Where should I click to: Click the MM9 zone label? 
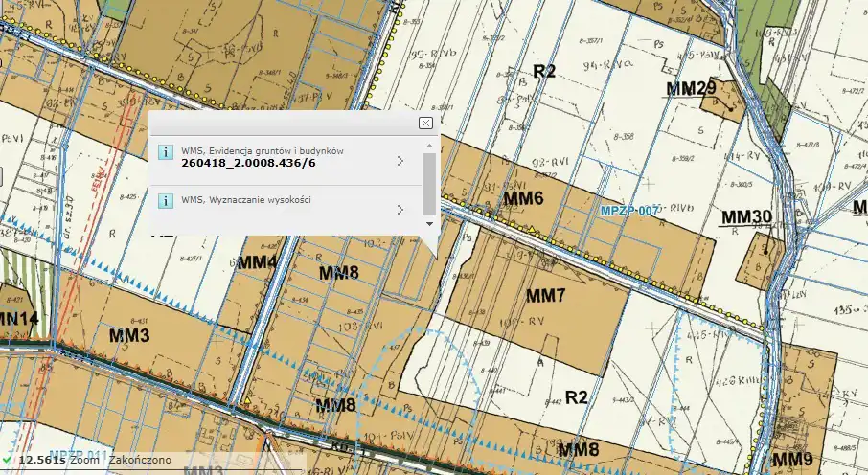791,461
